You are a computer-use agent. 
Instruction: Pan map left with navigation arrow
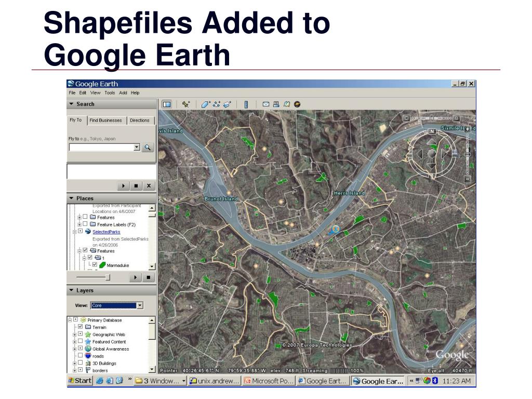pos(420,154)
